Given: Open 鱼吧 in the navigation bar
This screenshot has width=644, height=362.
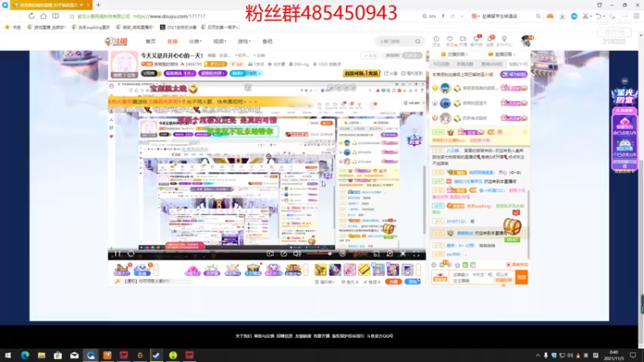Looking at the screenshot, I should click(x=267, y=42).
